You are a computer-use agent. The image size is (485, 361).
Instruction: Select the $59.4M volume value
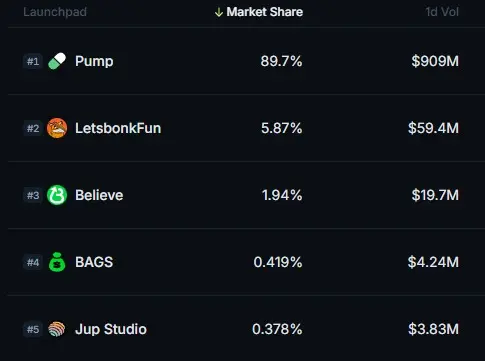tap(433, 128)
